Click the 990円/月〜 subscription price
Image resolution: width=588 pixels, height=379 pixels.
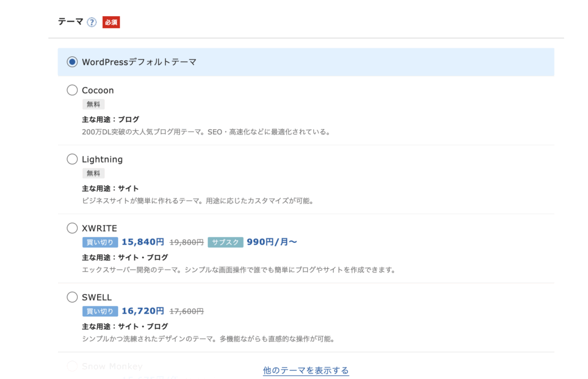(x=272, y=242)
